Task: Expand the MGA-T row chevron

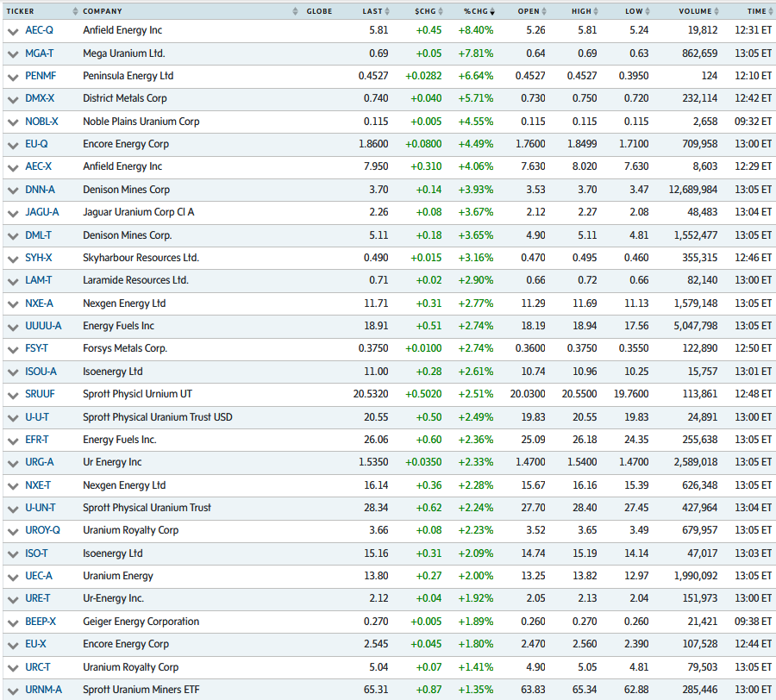Action: coord(13,54)
